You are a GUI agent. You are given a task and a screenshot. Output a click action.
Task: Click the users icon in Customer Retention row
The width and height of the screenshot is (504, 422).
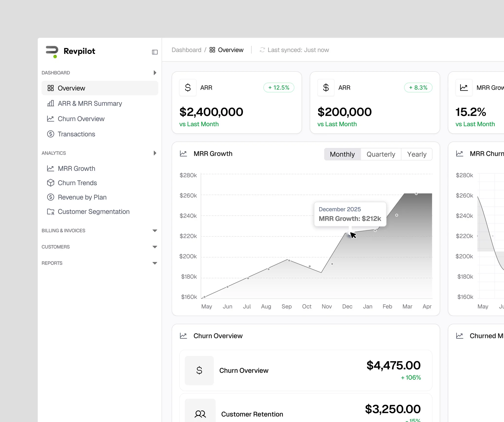(x=200, y=414)
